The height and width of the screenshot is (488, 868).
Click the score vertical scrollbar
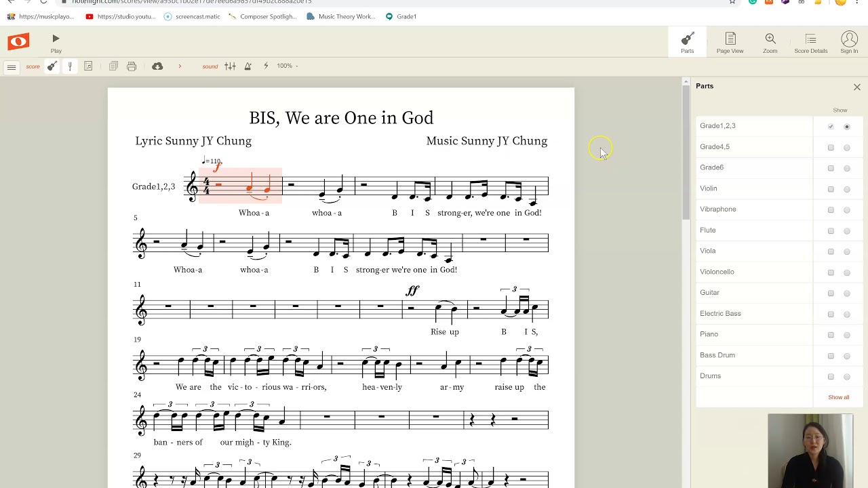click(686, 152)
